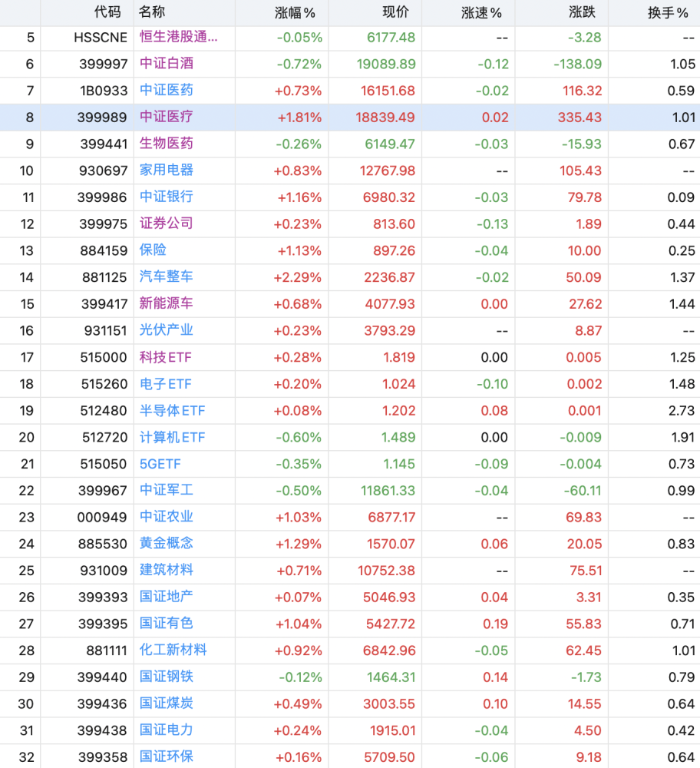Sort by the 涨幅% column header

295,13
